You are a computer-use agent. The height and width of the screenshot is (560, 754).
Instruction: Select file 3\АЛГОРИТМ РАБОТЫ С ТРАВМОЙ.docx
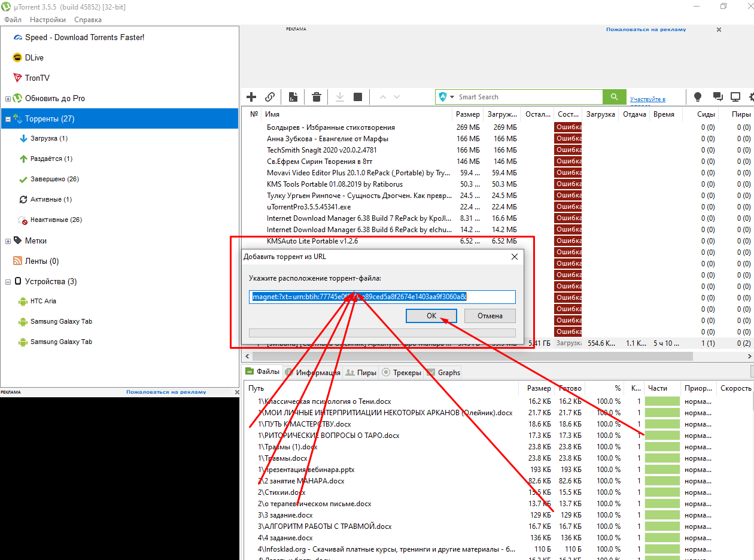click(325, 526)
